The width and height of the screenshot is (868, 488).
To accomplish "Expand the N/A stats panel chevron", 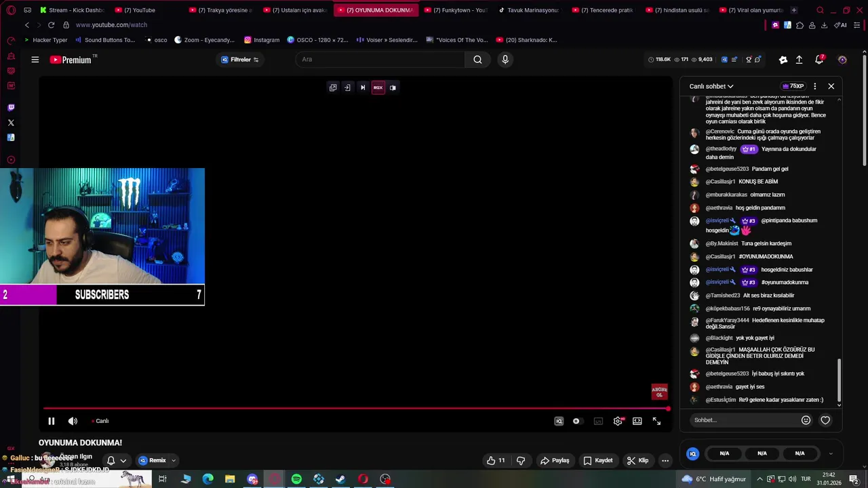I will click(x=831, y=453).
